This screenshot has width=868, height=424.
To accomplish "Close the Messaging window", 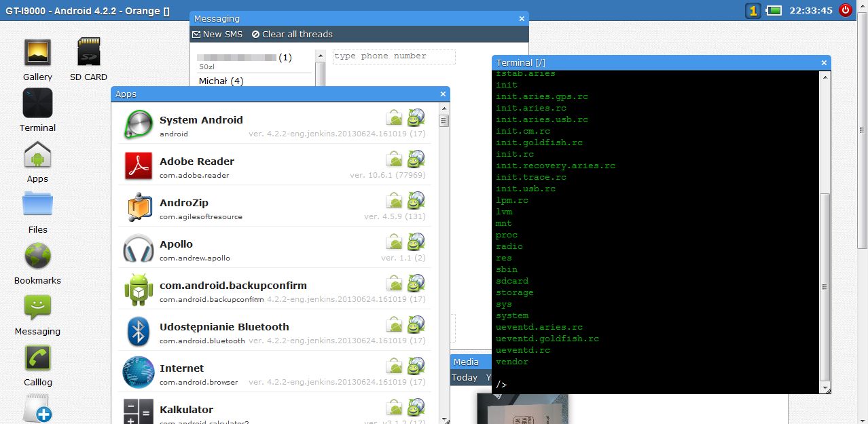I will click(x=522, y=19).
